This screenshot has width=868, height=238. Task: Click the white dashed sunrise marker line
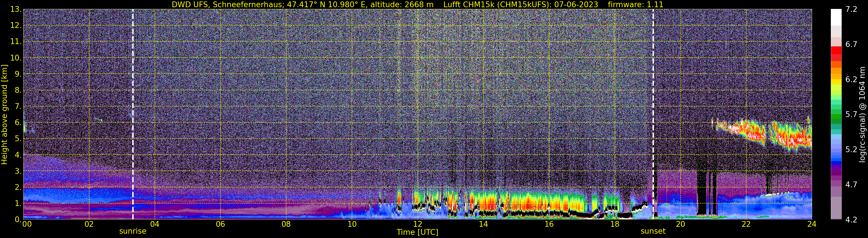(133, 114)
